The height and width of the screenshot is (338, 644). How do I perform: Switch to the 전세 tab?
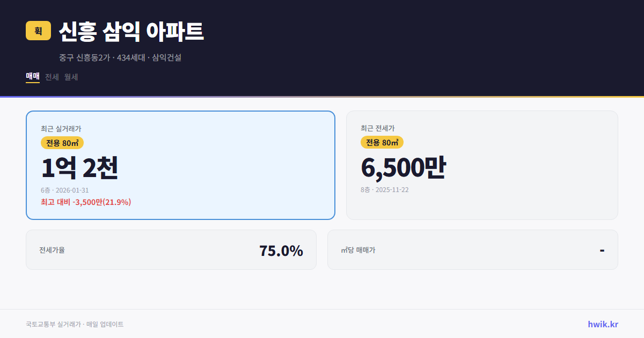(x=50, y=77)
